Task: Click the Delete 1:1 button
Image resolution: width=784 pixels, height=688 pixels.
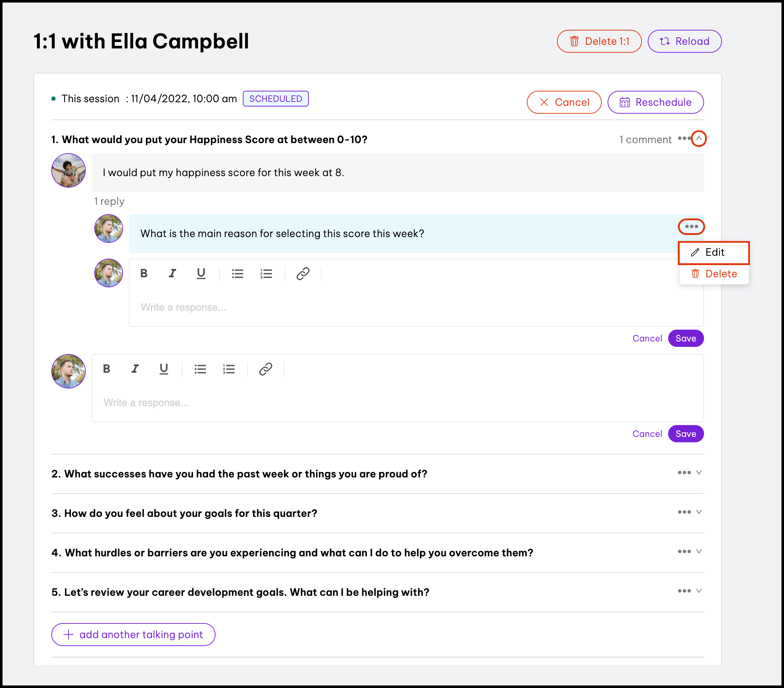Action: (x=599, y=42)
